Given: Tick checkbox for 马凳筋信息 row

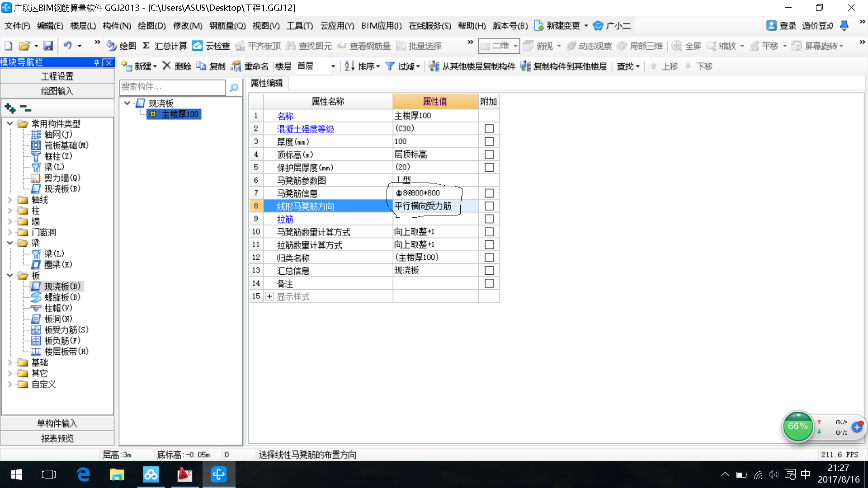Looking at the screenshot, I should click(x=489, y=193).
